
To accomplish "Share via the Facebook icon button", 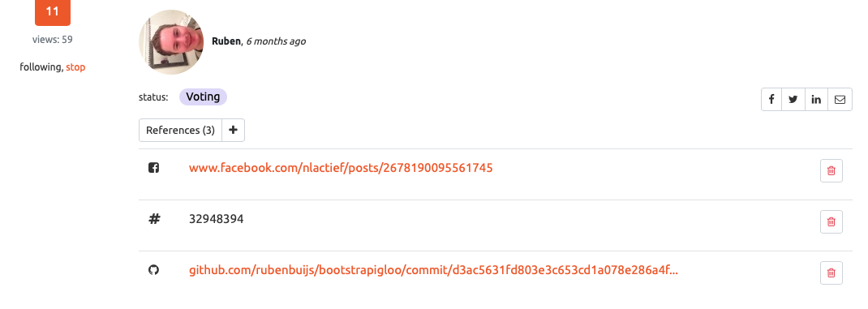I will [x=771, y=100].
